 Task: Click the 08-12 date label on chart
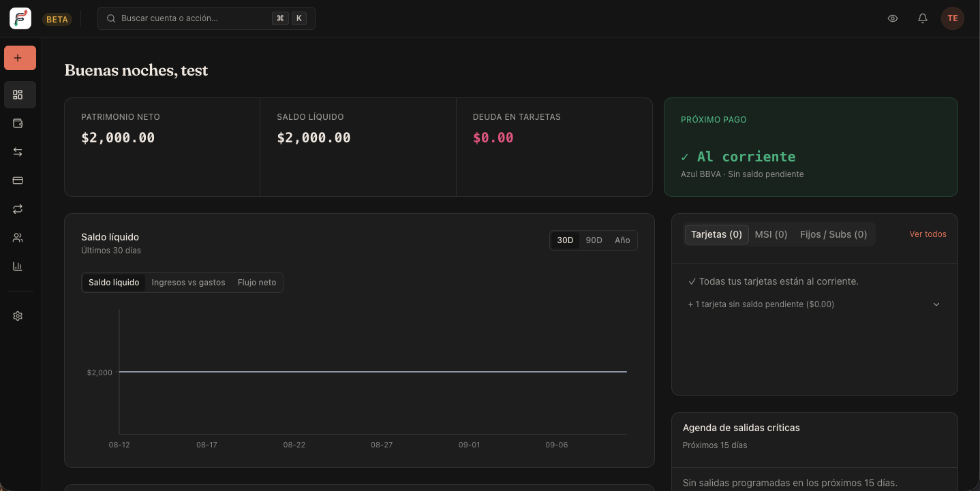tap(119, 445)
